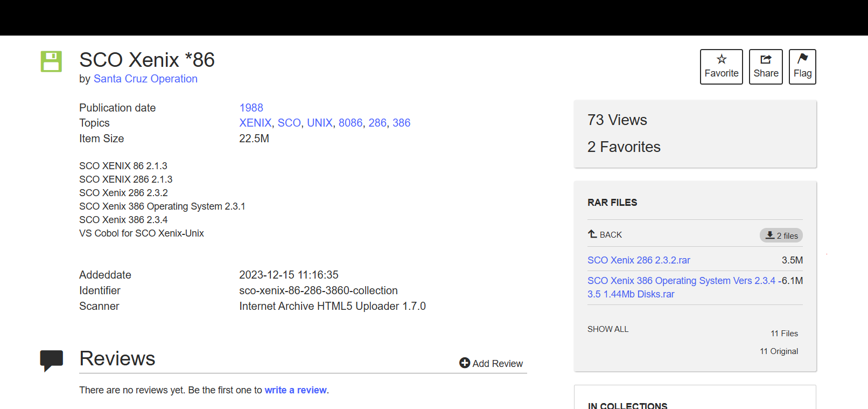Select the 'VS Cobol for SCO Xenix-Unix' line
Viewport: 868px width, 409px height.
pos(142,233)
